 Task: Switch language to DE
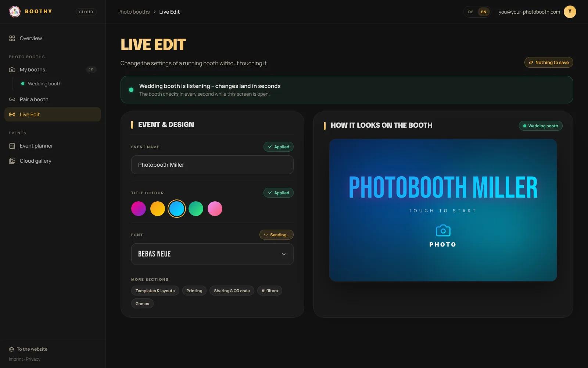(471, 12)
